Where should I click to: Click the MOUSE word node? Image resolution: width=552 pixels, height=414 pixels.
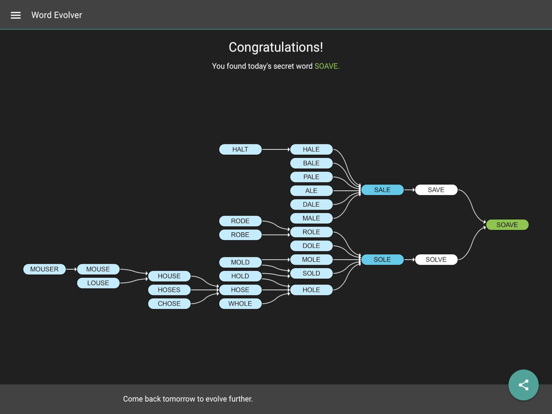[x=98, y=269]
